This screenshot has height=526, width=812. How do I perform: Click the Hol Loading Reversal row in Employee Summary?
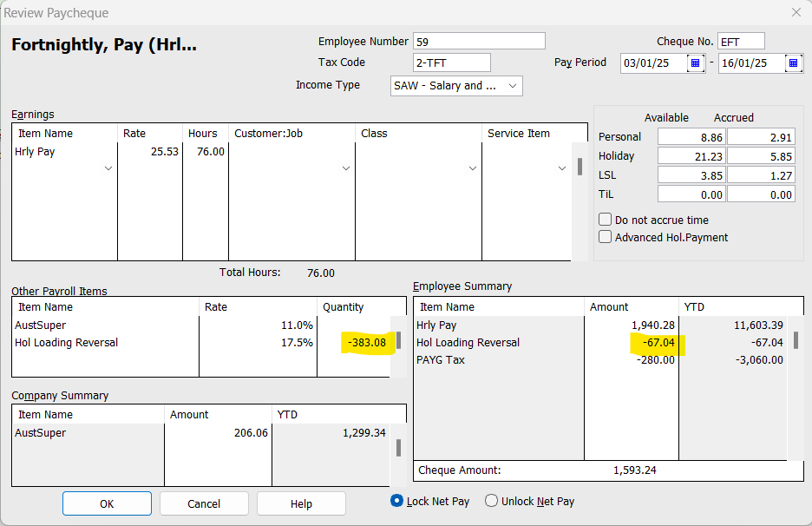click(x=600, y=343)
